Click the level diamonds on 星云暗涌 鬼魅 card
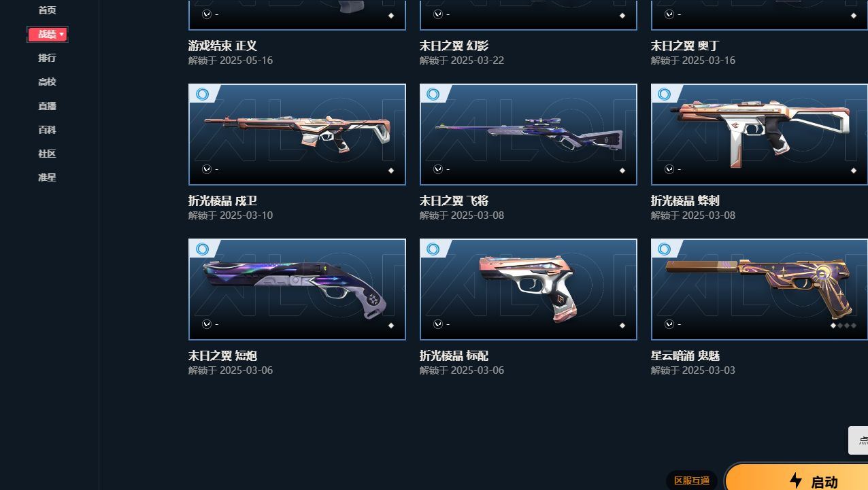Screen dimensions: 868x490 843,326
